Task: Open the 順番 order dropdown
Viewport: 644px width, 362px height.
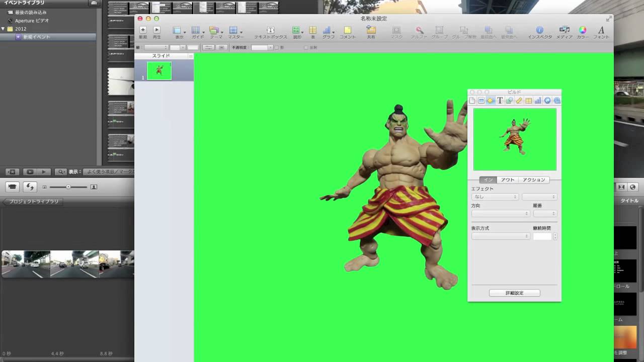Action: [x=545, y=213]
